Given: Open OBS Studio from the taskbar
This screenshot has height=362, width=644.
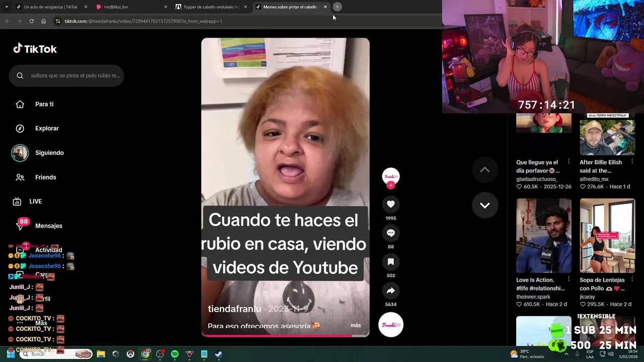Looking at the screenshot, I should point(160,354).
